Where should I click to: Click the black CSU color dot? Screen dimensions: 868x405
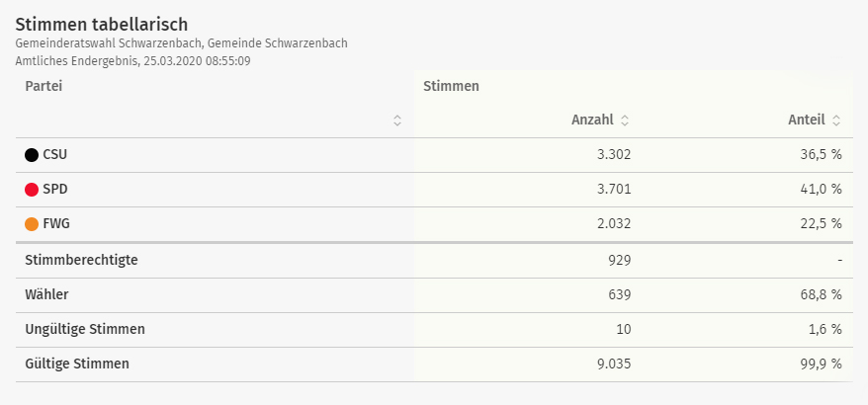tap(32, 155)
